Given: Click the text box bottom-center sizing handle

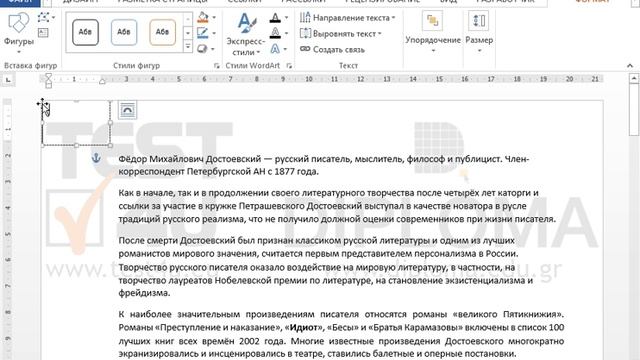Looking at the screenshot, I should pos(76,145).
